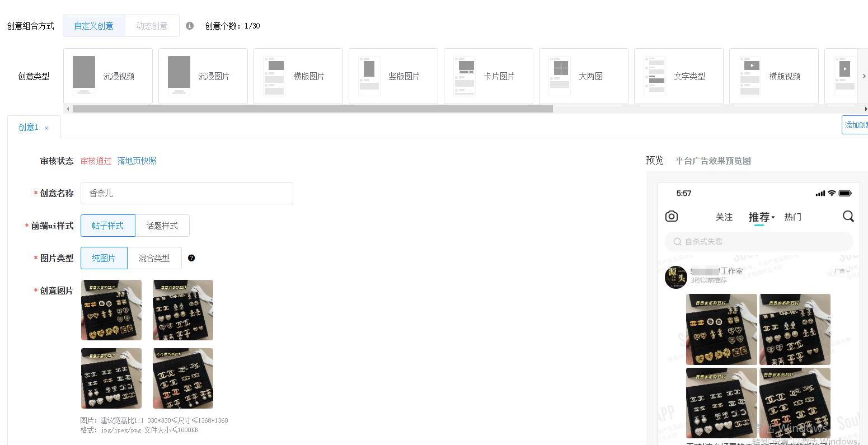Image resolution: width=868 pixels, height=445 pixels.
Task: Focus the 创意名称 input field
Action: 187,193
